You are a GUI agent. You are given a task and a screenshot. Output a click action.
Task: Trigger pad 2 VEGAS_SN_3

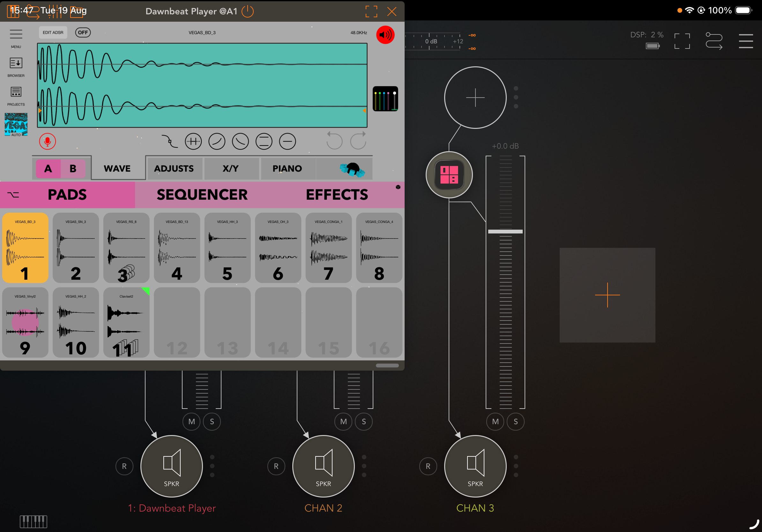click(76, 248)
